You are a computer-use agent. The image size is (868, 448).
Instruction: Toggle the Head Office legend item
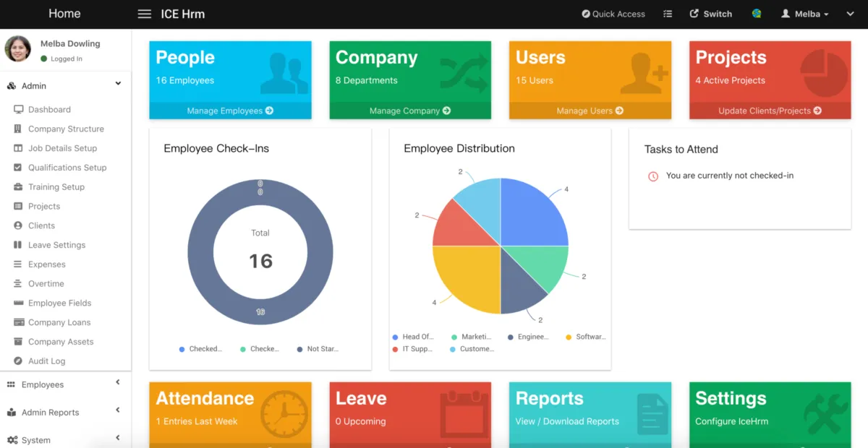(x=413, y=337)
